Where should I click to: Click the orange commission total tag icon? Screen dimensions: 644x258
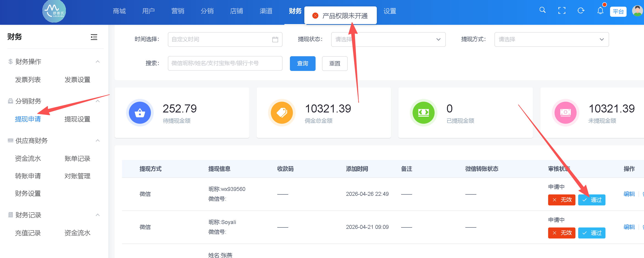click(x=281, y=113)
